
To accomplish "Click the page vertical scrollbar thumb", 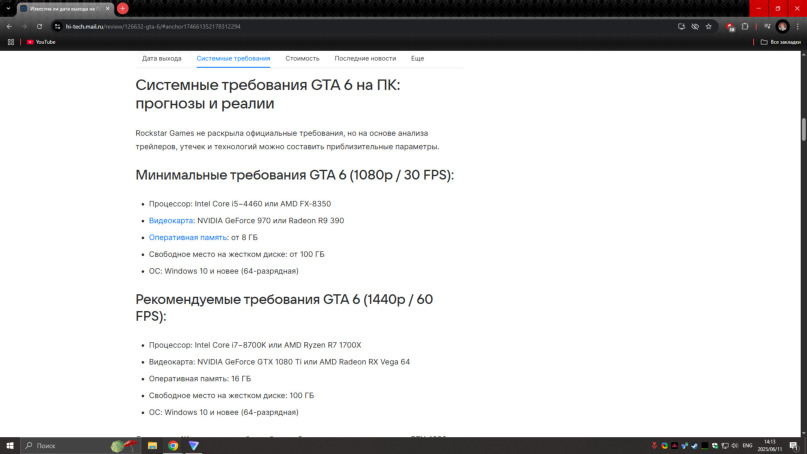I will click(x=803, y=129).
